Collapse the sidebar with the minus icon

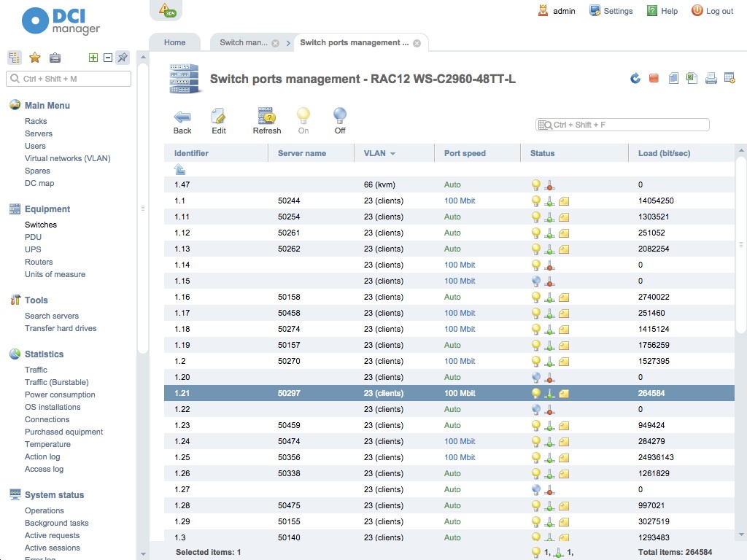pyautogui.click(x=107, y=57)
